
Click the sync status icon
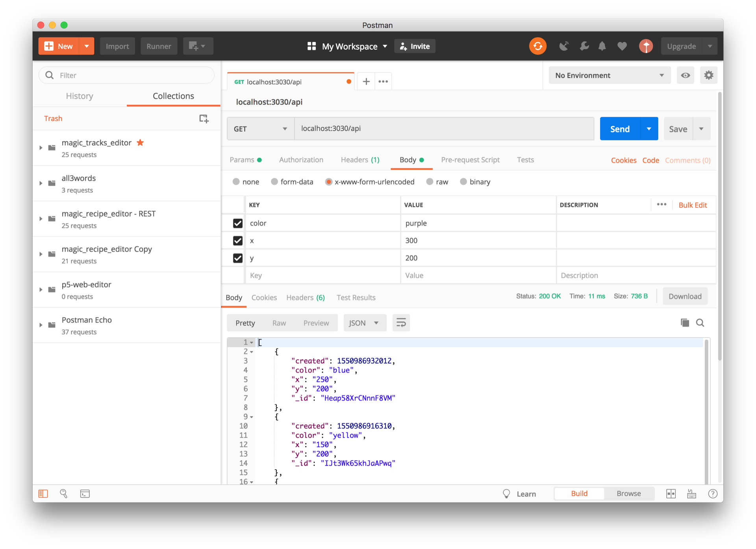pyautogui.click(x=537, y=46)
